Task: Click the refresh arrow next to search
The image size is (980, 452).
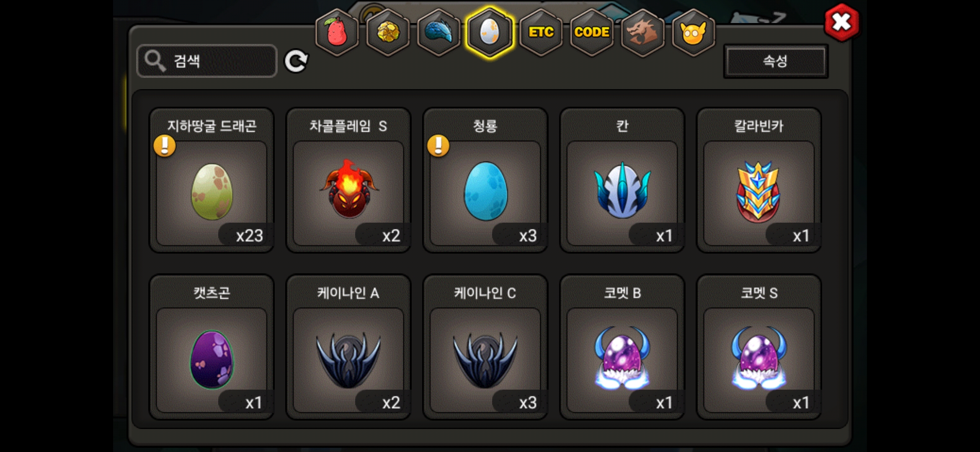Action: (296, 62)
